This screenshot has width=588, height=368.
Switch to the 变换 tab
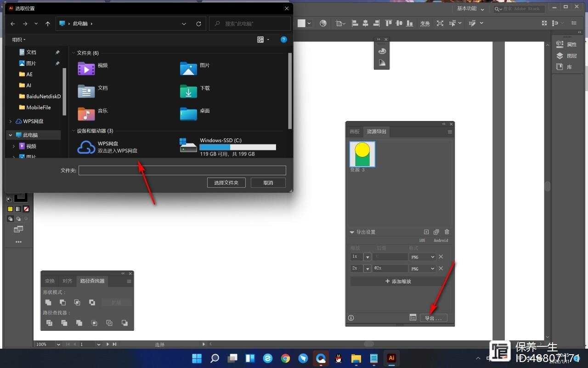[x=50, y=281]
